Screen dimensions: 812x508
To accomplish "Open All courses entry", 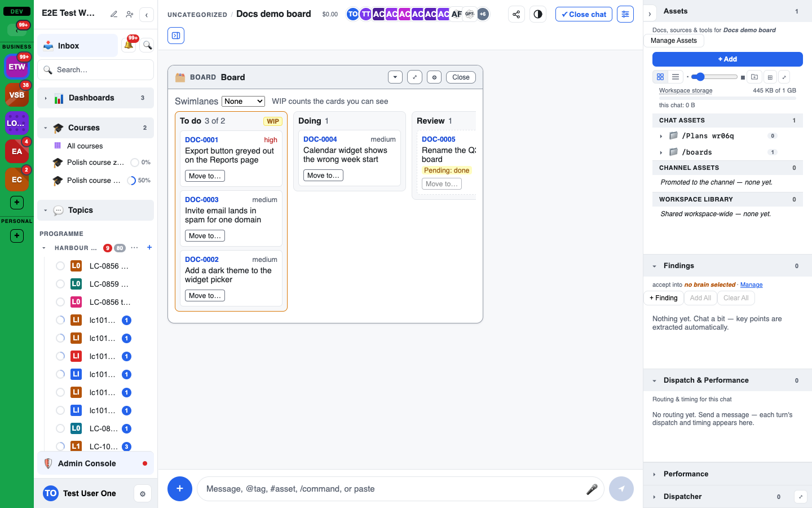I will pos(85,146).
